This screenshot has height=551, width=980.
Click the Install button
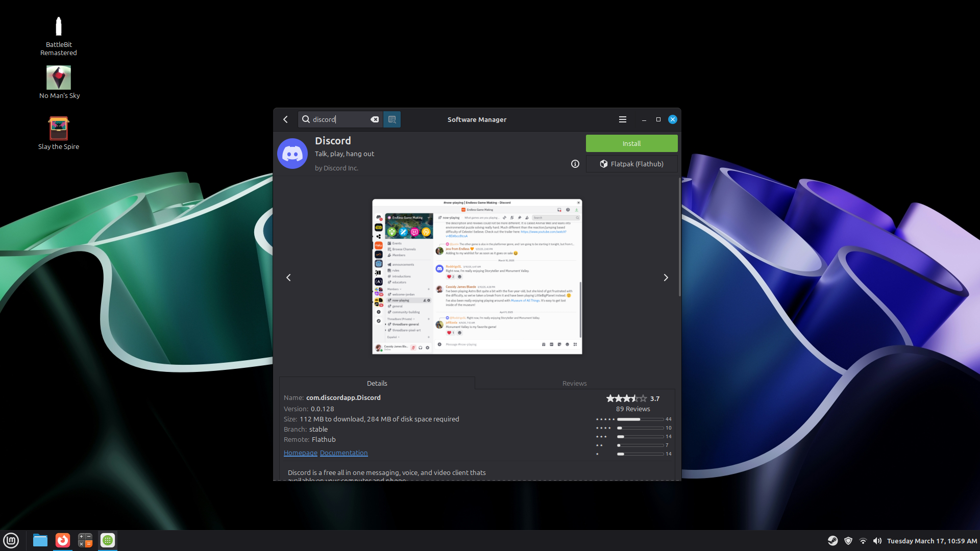pos(631,143)
